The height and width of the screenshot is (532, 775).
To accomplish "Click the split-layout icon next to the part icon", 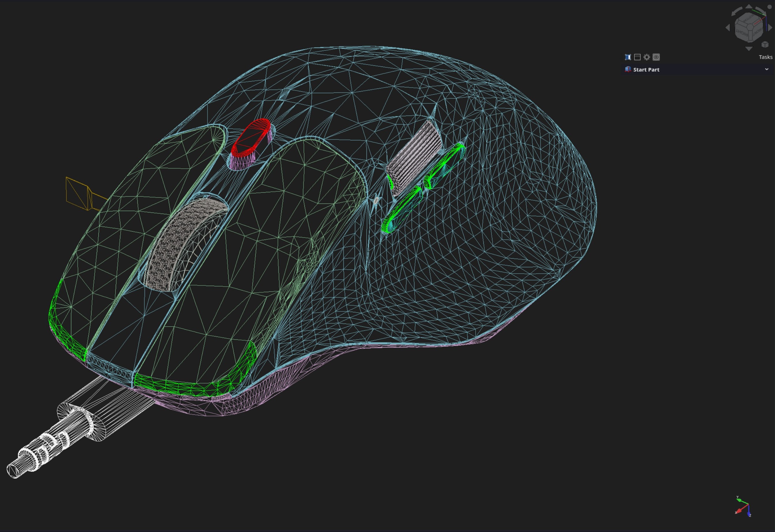I will (638, 58).
